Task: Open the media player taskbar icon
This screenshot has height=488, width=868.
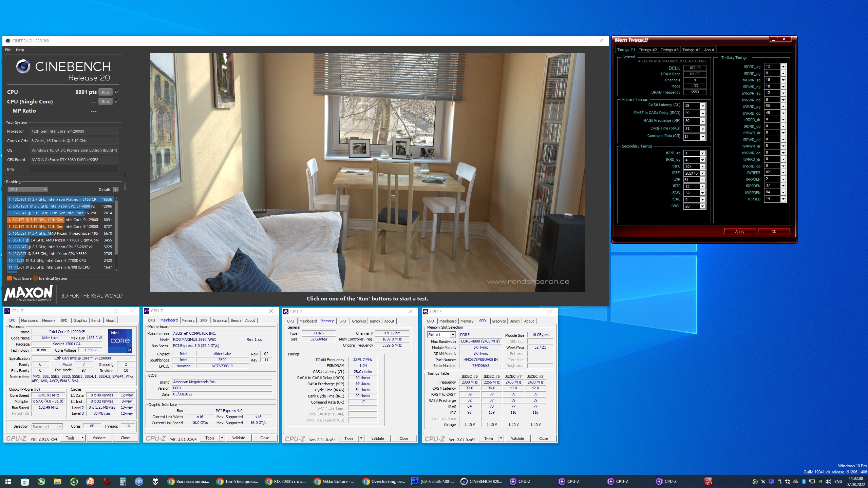Action: click(90, 481)
